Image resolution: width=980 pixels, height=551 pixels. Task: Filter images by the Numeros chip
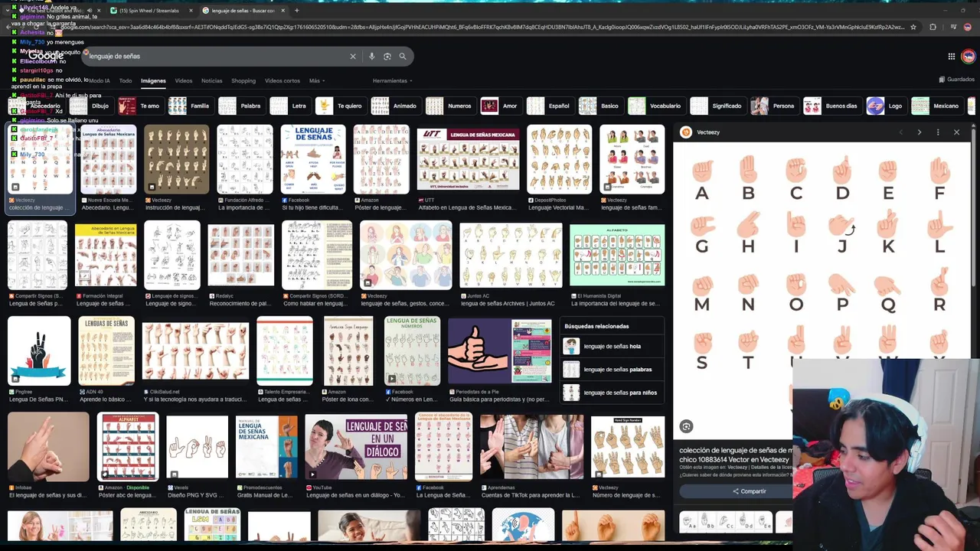point(450,106)
